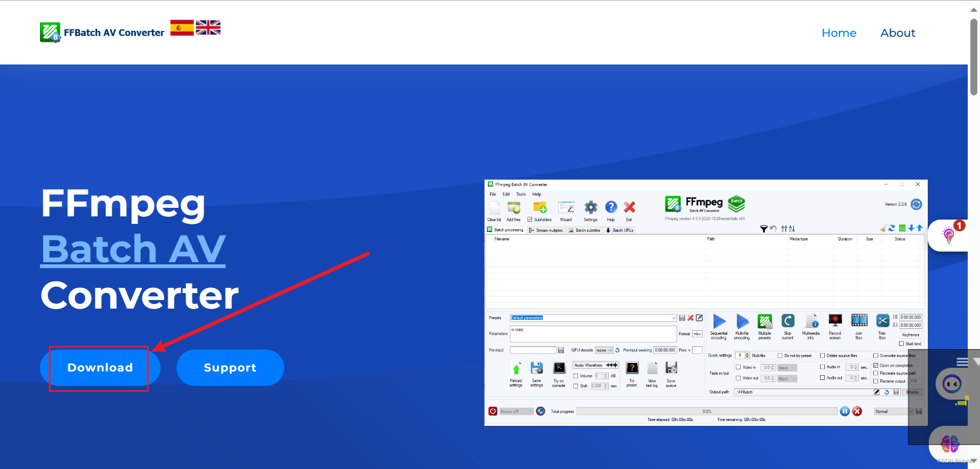Click the Try preset icon
The height and width of the screenshot is (469, 980).
(632, 368)
